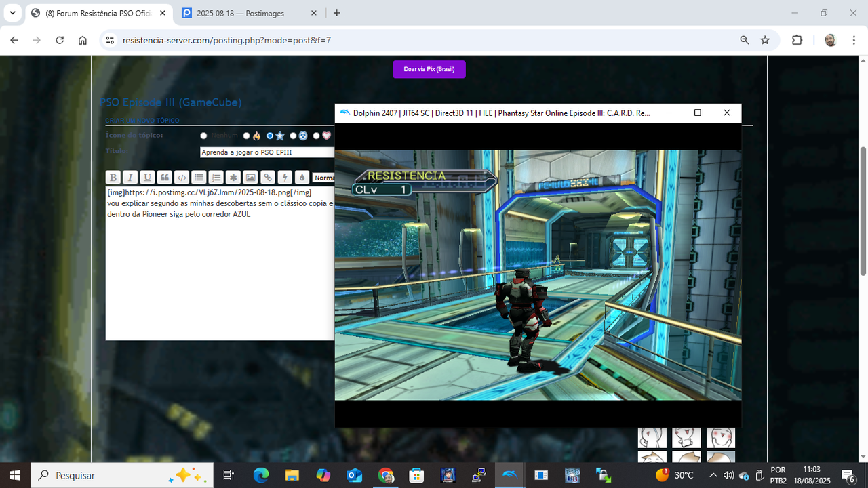868x488 pixels.
Task: Open the Chrome three-dot menu
Action: tap(853, 40)
